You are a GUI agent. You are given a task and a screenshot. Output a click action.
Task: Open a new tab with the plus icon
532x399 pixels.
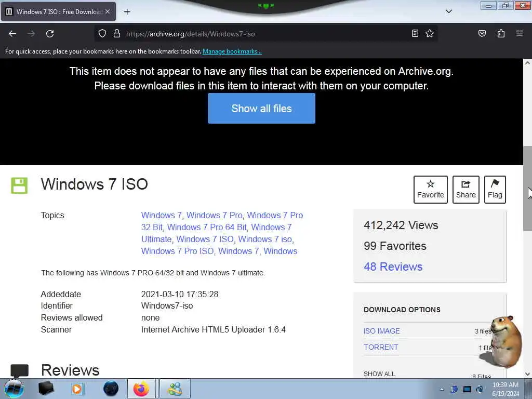(x=127, y=12)
